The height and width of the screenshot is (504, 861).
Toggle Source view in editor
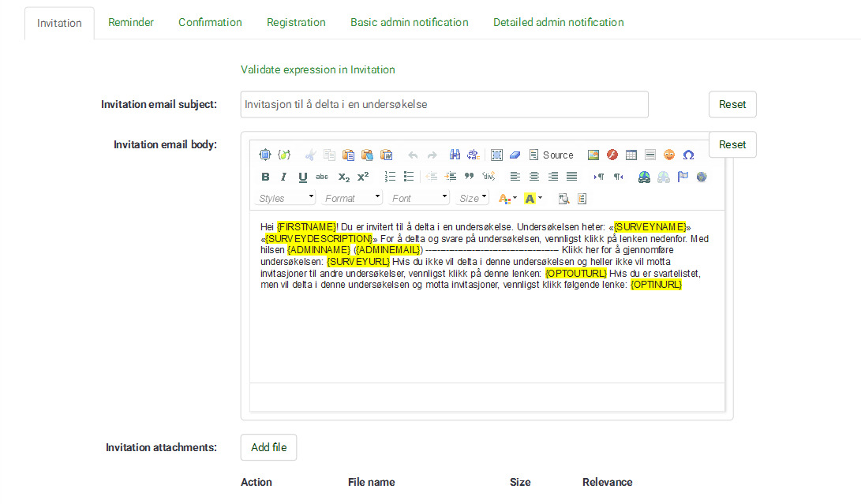point(552,155)
